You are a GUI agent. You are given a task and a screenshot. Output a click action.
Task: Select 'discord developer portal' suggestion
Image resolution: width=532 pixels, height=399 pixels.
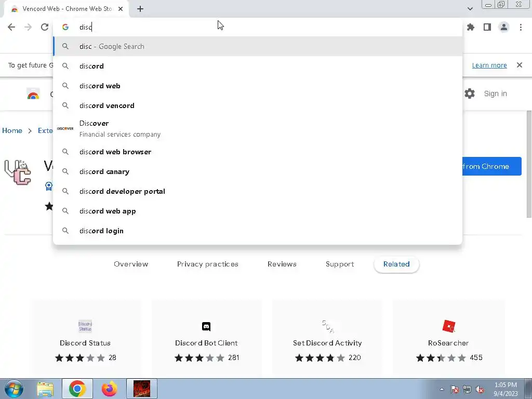click(x=258, y=191)
